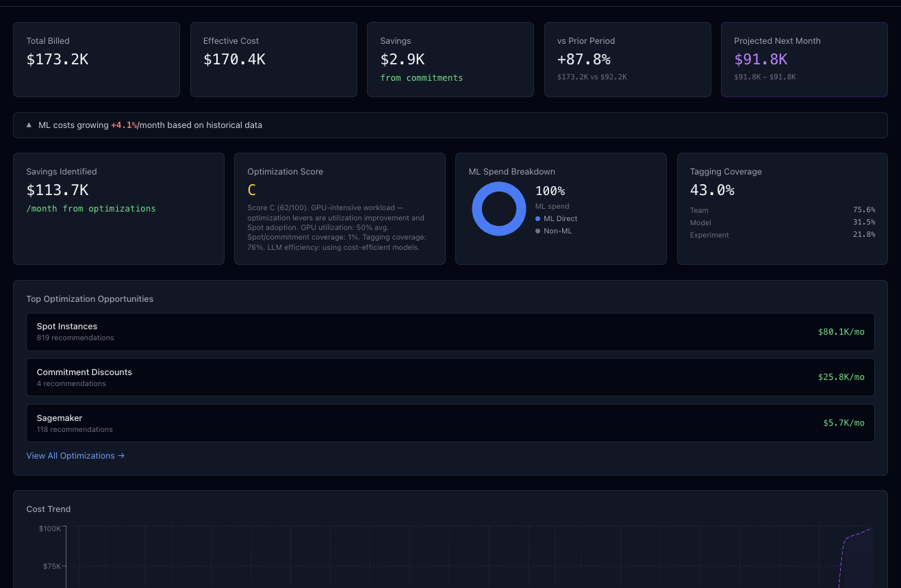Click the gray Non-ML legend dot
Viewport: 901px width, 588px height.
pos(538,231)
